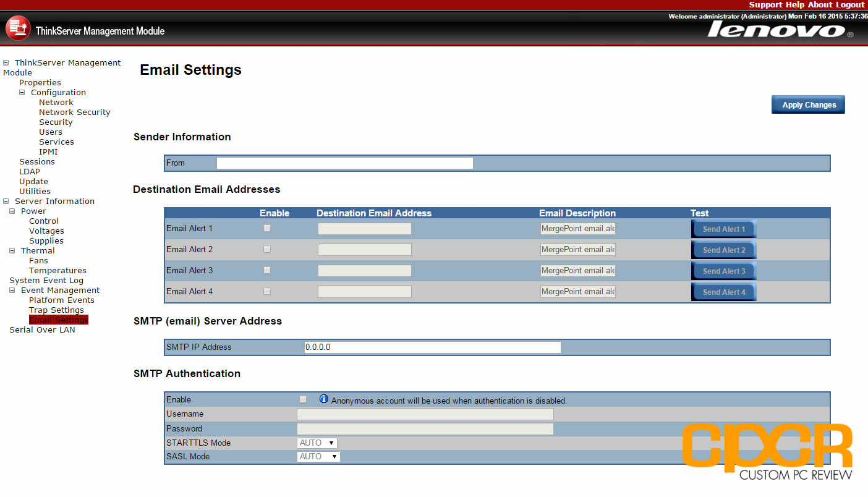Screen dimensions: 868x497
Task: Click the info icon beside anonymous account note
Action: click(x=324, y=399)
